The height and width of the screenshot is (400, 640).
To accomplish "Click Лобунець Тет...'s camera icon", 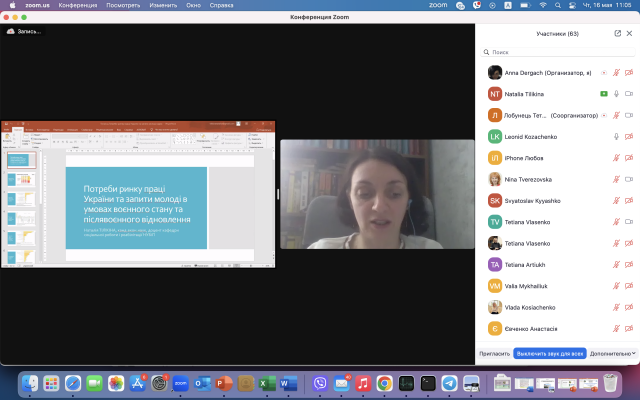I will [x=629, y=116].
